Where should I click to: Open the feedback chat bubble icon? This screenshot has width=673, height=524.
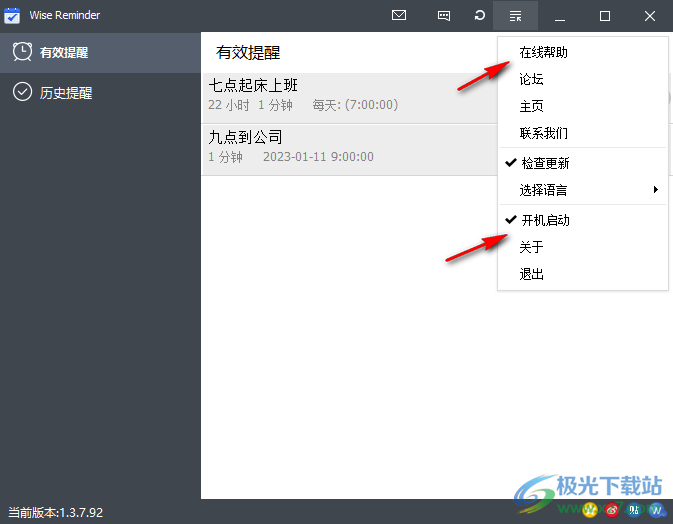444,16
